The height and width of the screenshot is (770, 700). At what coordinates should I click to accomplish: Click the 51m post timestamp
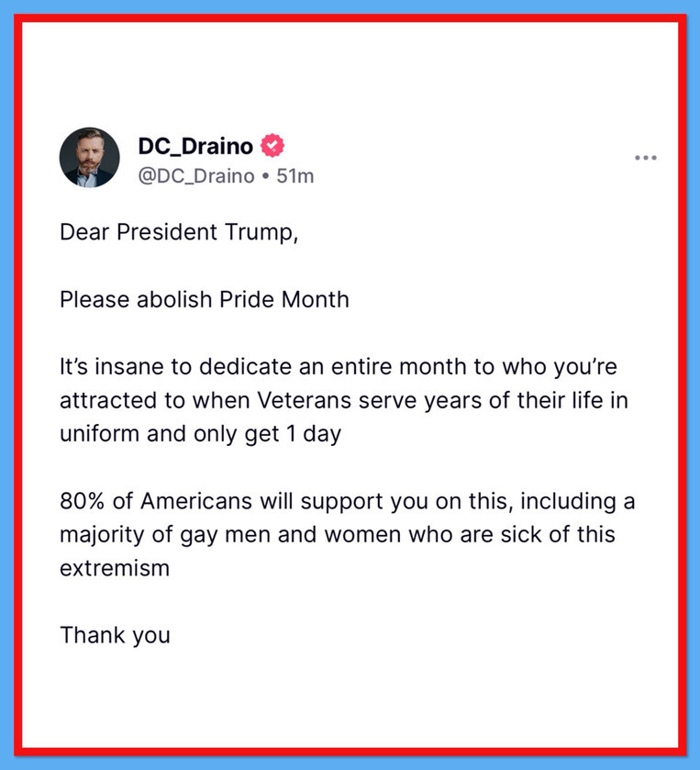pyautogui.click(x=295, y=175)
